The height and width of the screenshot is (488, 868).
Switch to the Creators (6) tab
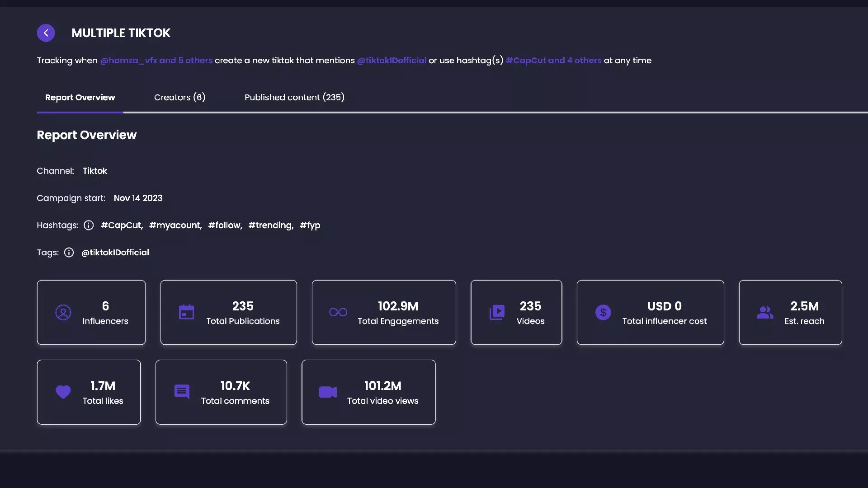pyautogui.click(x=179, y=97)
